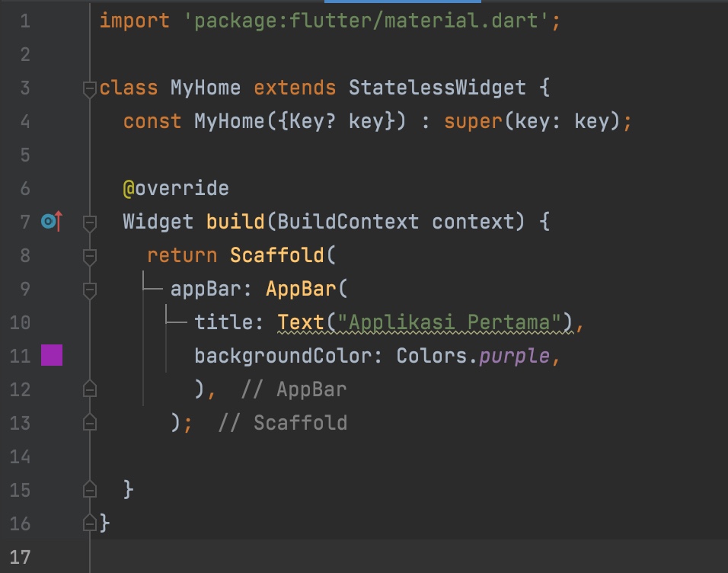Click line number 10 in the gutter
This screenshot has height=573, width=728.
20,322
